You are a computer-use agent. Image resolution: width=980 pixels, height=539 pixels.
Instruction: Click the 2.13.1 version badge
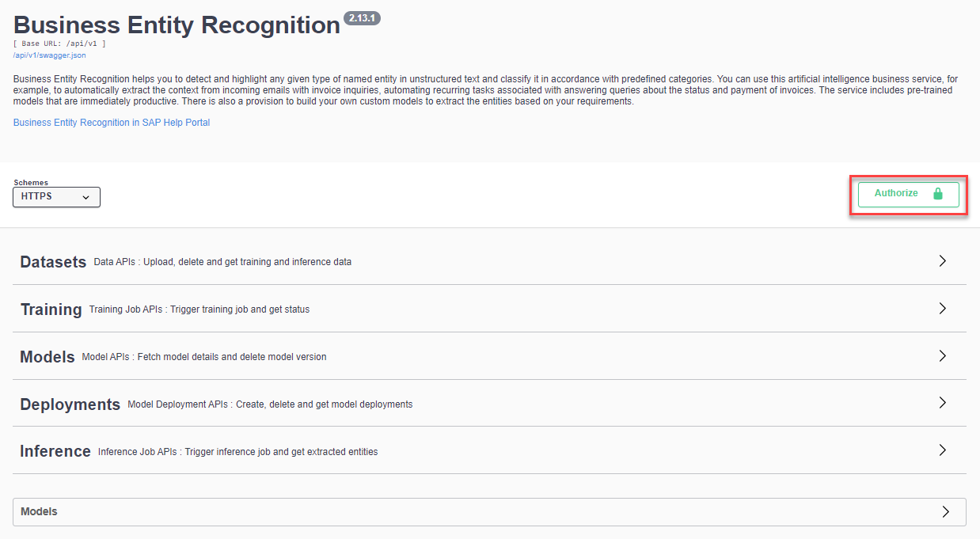click(362, 18)
